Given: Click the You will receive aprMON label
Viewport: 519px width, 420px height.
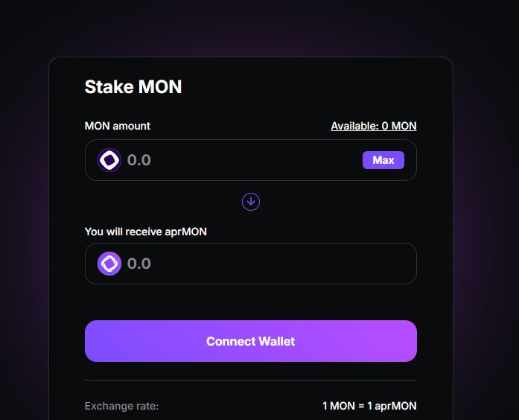Looking at the screenshot, I should (146, 232).
